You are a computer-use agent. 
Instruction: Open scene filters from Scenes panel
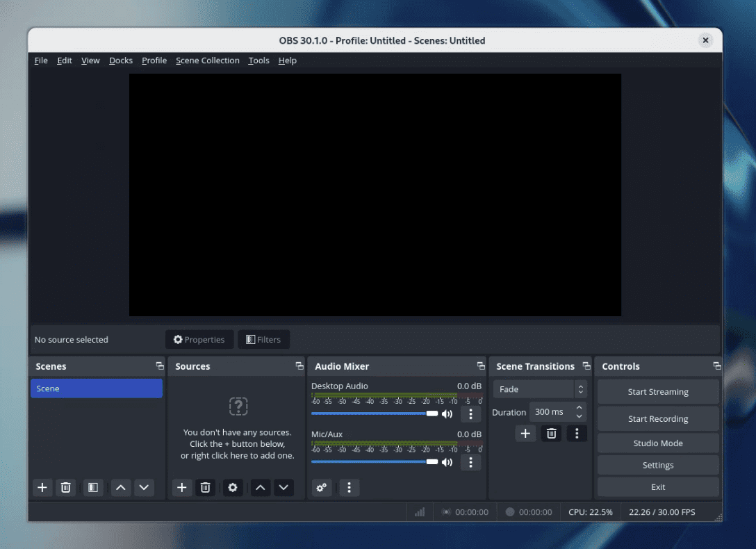[92, 487]
